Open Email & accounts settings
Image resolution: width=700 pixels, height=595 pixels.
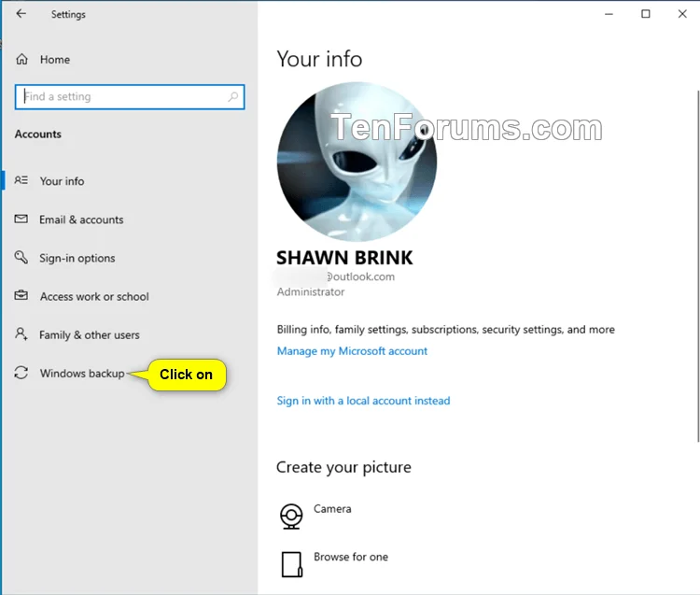pyautogui.click(x=81, y=220)
